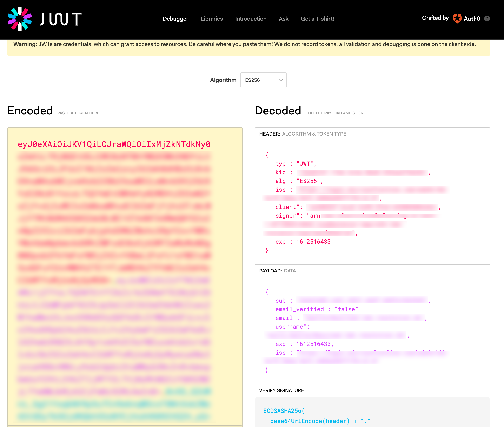
Task: Click the ECDSASHA256 signature code block
Action: 284,410
